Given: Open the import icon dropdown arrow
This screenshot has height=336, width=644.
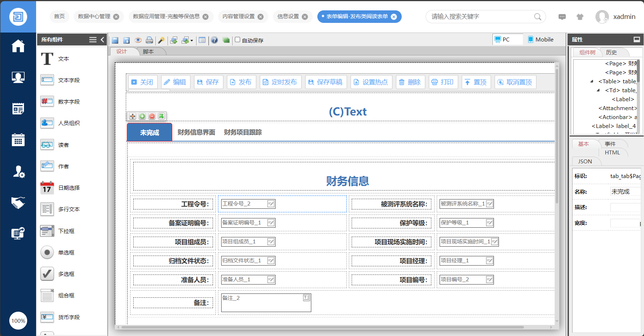Looking at the screenshot, I should (192, 41).
